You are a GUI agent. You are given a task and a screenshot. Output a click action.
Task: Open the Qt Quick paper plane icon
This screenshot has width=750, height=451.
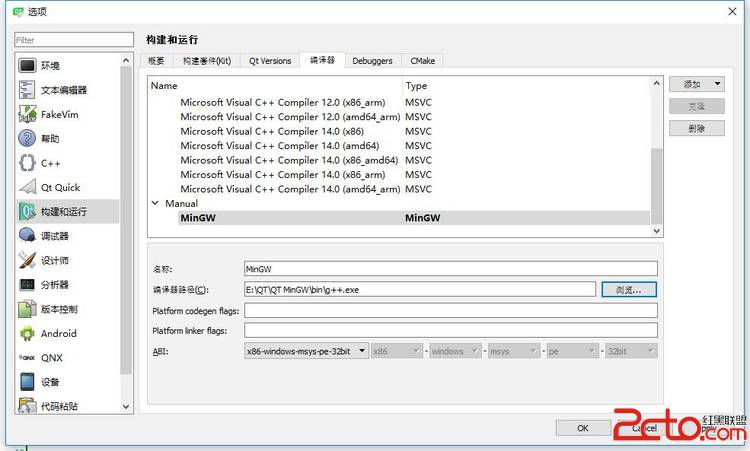click(x=27, y=187)
